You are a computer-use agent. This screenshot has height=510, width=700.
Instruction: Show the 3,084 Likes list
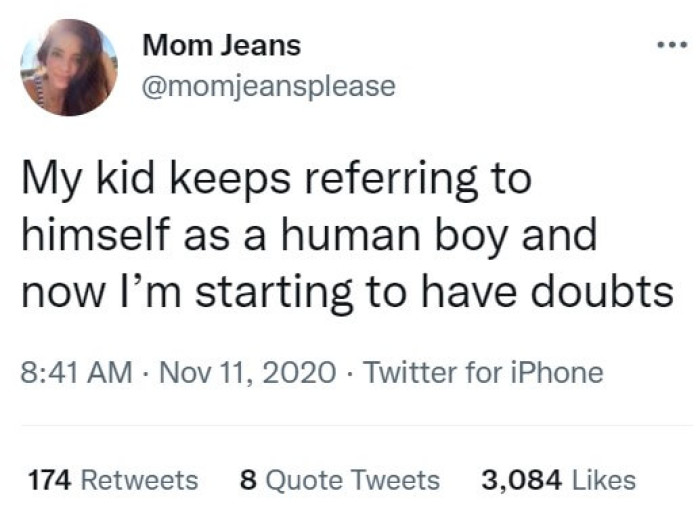click(x=558, y=480)
